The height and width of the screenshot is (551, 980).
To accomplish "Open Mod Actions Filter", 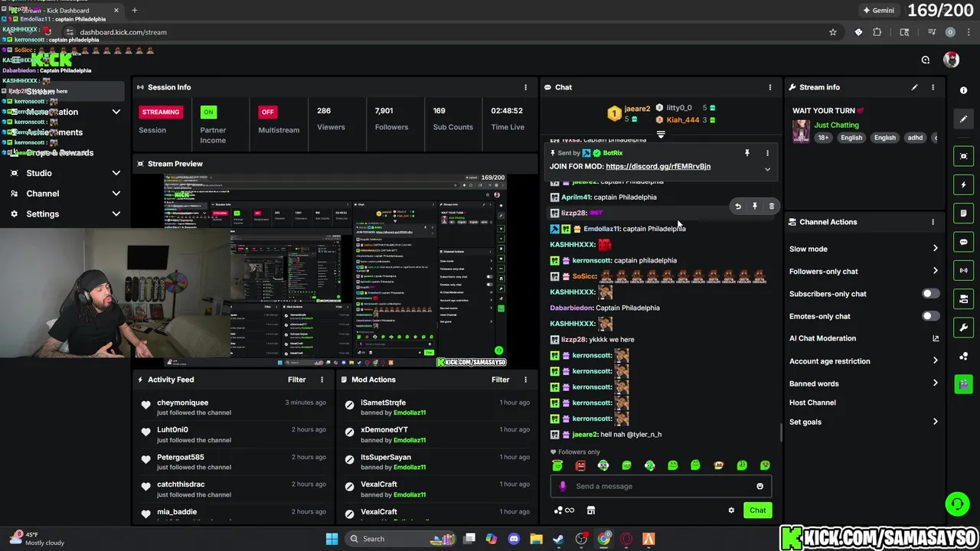I will pyautogui.click(x=500, y=380).
